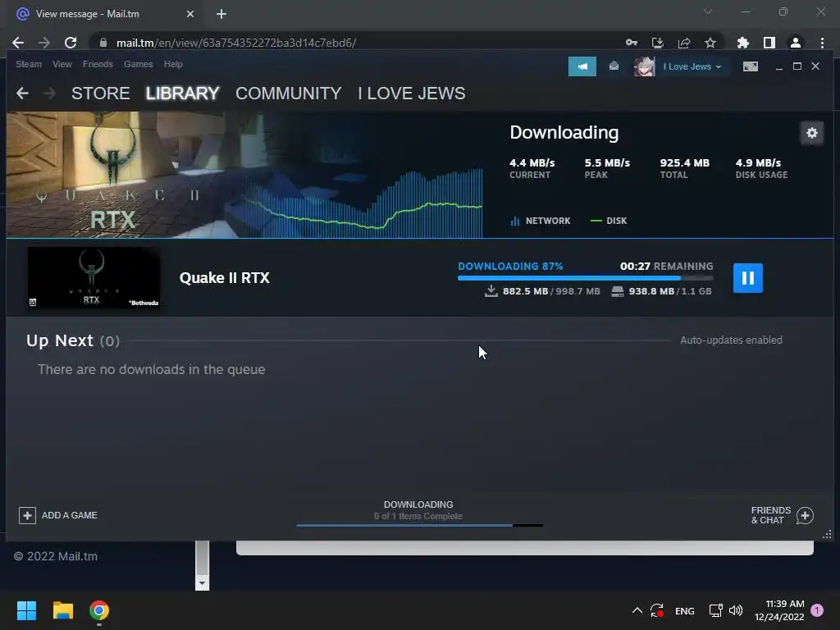The image size is (840, 630).
Task: Open Chrome tab search chevron
Action: (x=708, y=11)
